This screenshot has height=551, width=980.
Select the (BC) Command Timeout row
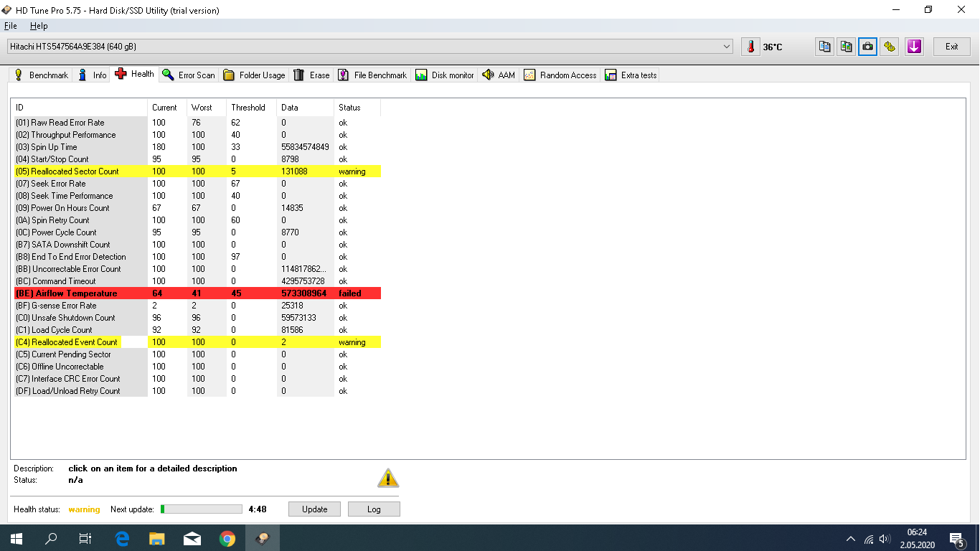197,281
